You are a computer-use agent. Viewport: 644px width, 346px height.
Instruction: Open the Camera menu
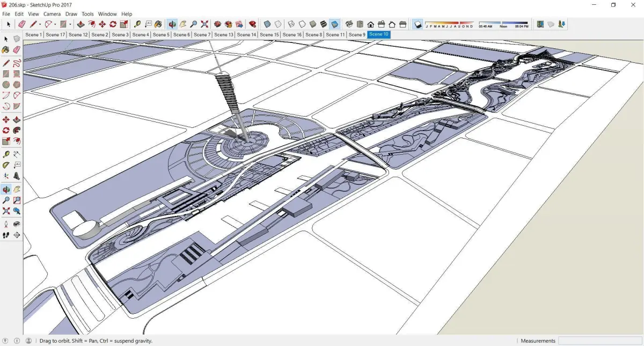click(52, 14)
